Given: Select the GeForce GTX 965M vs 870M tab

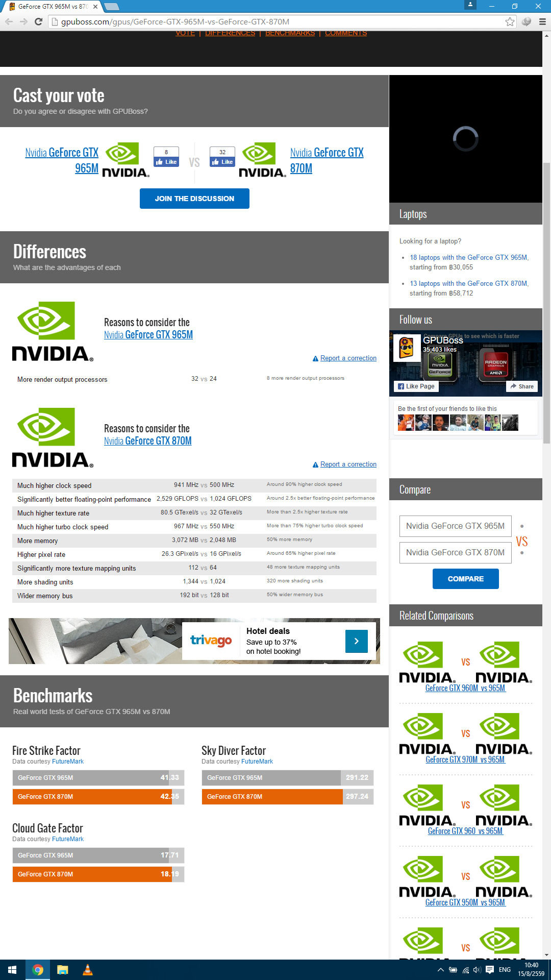Looking at the screenshot, I should 51,7.
